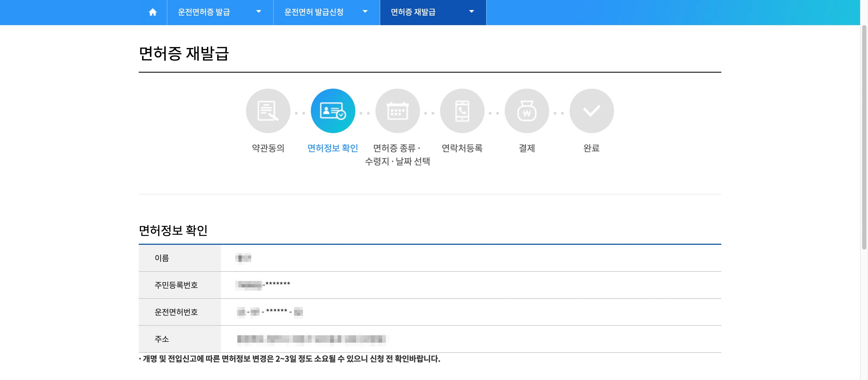Click the 약관동의 document step icon

pyautogui.click(x=268, y=111)
